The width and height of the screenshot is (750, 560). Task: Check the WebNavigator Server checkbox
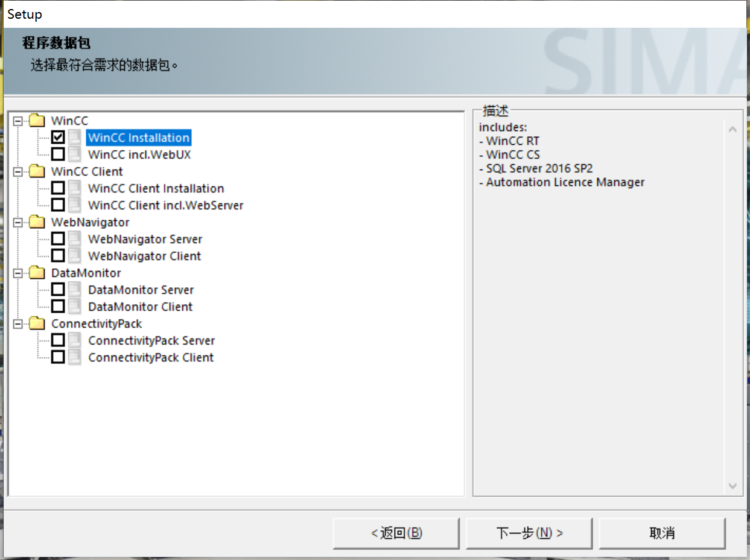coord(58,239)
